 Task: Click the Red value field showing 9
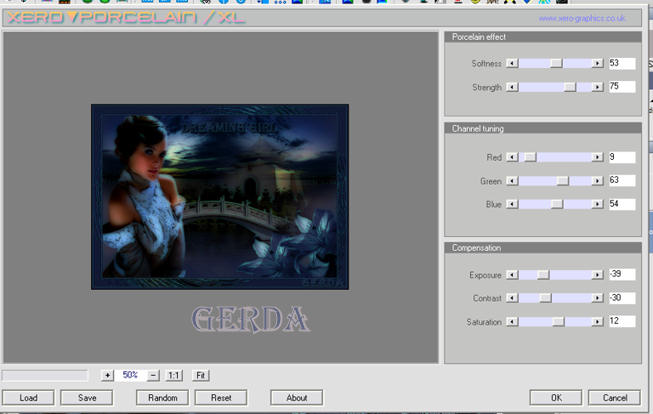click(x=622, y=157)
